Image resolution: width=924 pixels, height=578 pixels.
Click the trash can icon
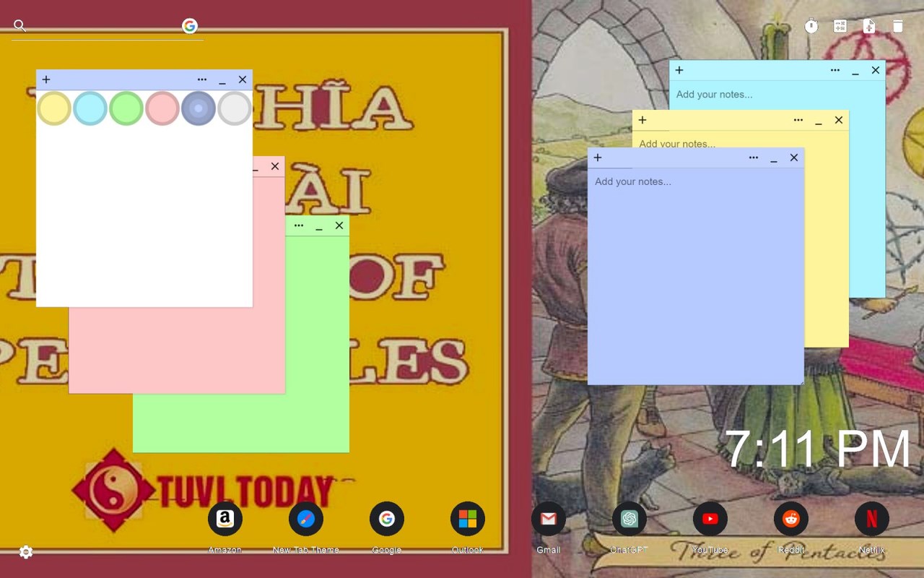coord(898,27)
